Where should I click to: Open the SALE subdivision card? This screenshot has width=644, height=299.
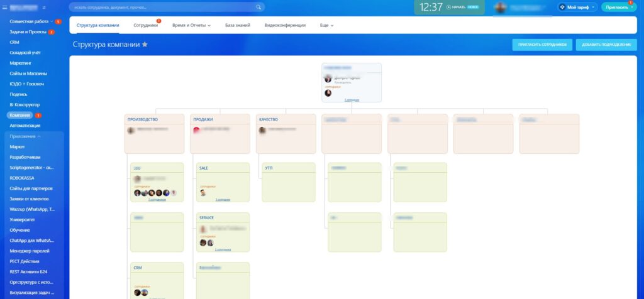[x=223, y=182]
